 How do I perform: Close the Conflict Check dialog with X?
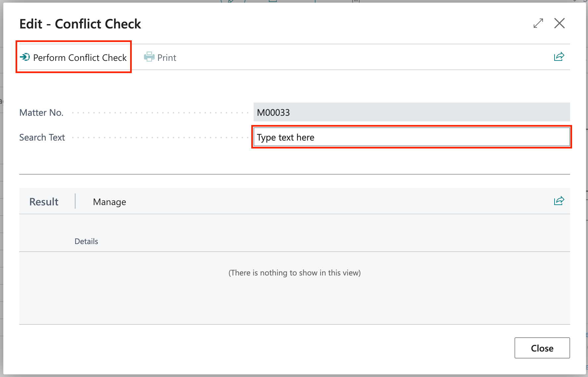click(560, 23)
